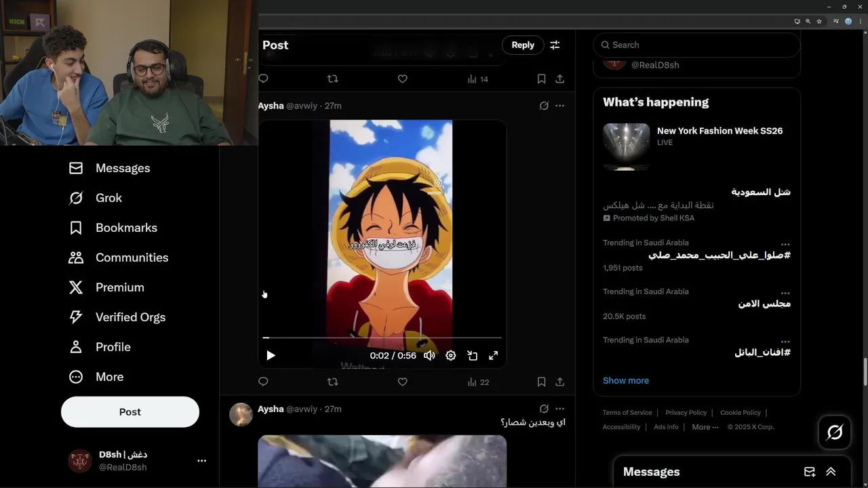The image size is (868, 488).
Task: Click Show more under What's happening
Action: (626, 380)
